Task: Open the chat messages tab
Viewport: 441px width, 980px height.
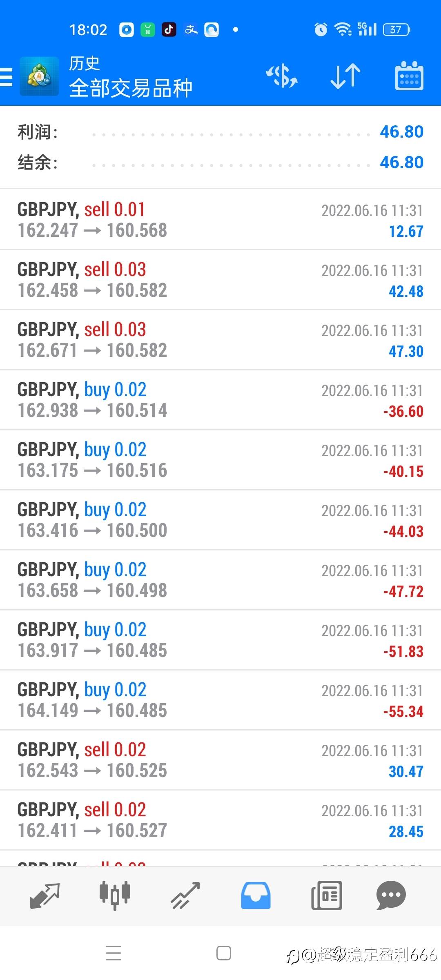Action: [x=391, y=895]
